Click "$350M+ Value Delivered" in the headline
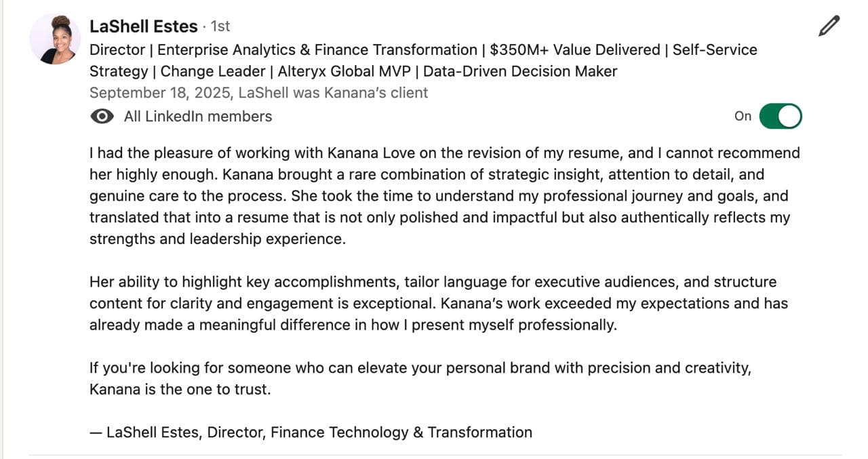This screenshot has width=868, height=459. coord(575,49)
